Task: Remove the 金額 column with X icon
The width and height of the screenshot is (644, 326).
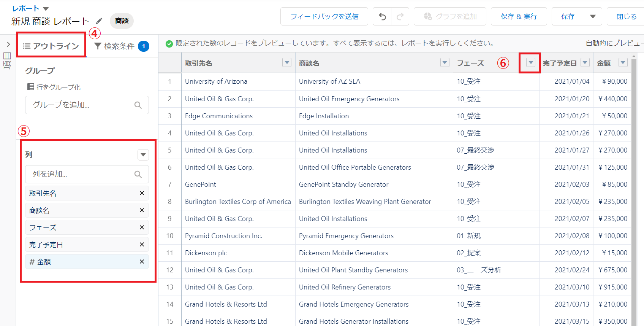Action: [142, 262]
